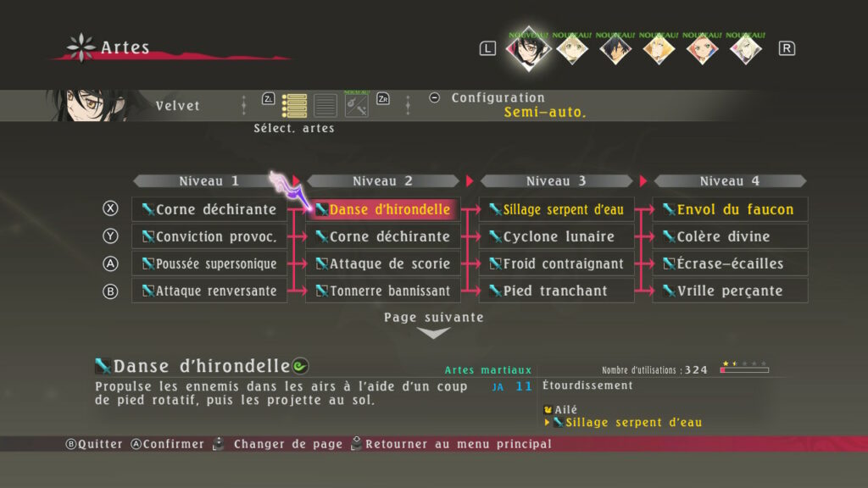Choose the Cyclone lunaire arte slot

click(557, 236)
